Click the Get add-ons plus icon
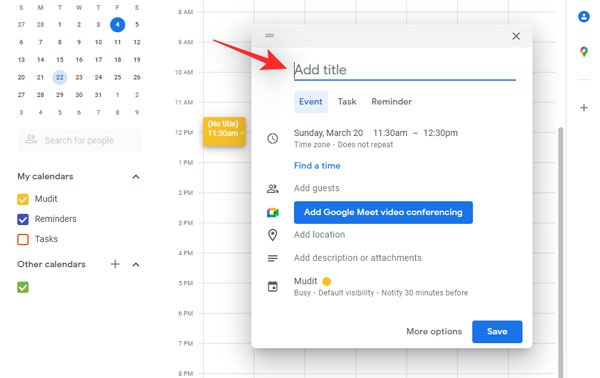The width and height of the screenshot is (600, 378). [584, 108]
